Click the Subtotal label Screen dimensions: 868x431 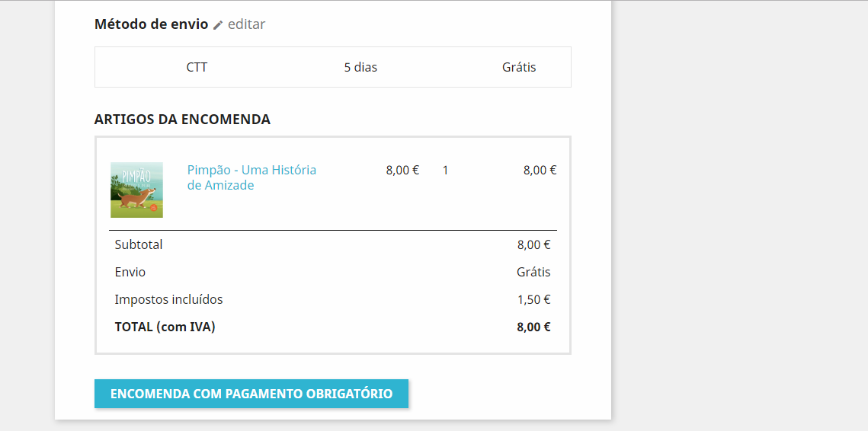[139, 244]
